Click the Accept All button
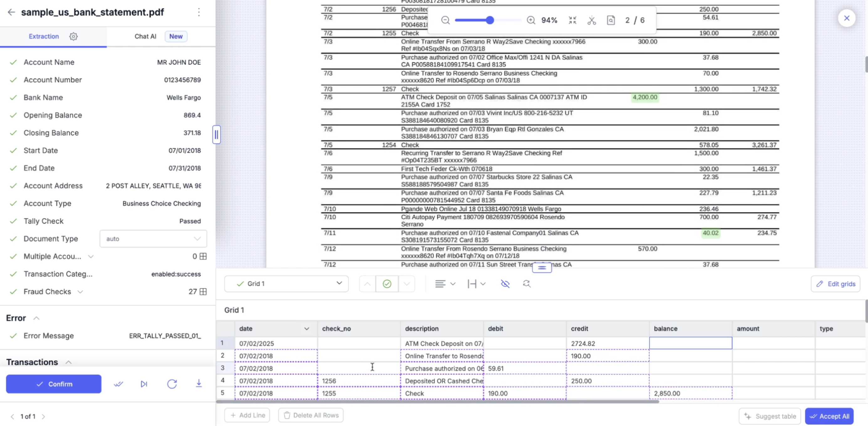Screen dimensions: 868x426 coord(829,416)
